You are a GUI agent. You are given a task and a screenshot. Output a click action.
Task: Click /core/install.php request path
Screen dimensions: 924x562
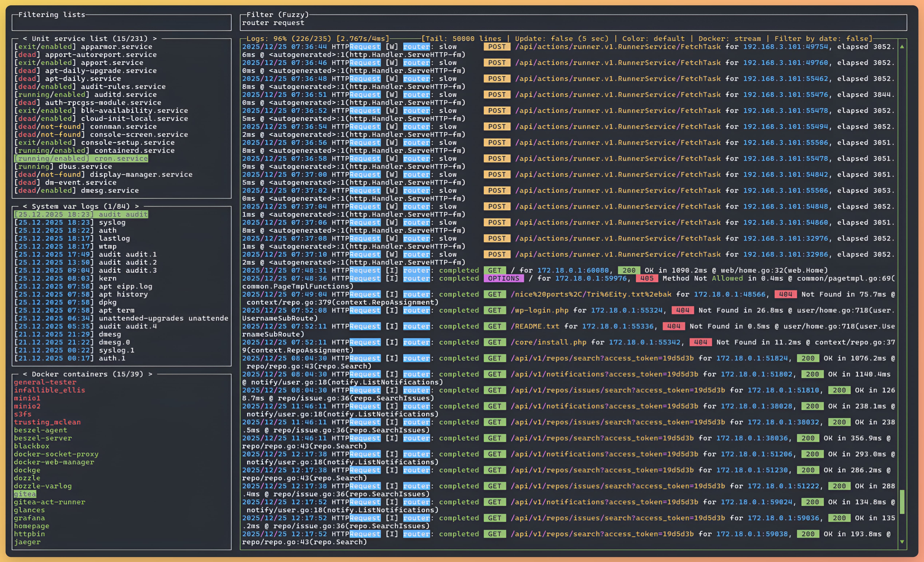pyautogui.click(x=548, y=342)
